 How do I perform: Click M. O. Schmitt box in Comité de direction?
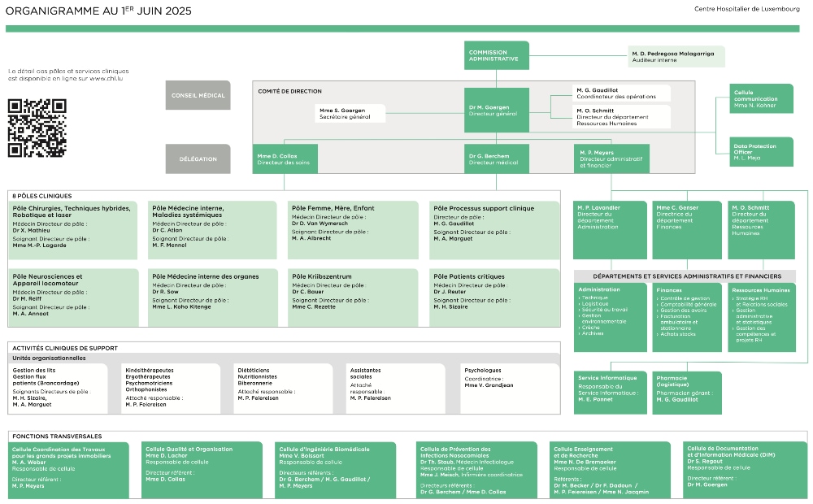coord(621,117)
